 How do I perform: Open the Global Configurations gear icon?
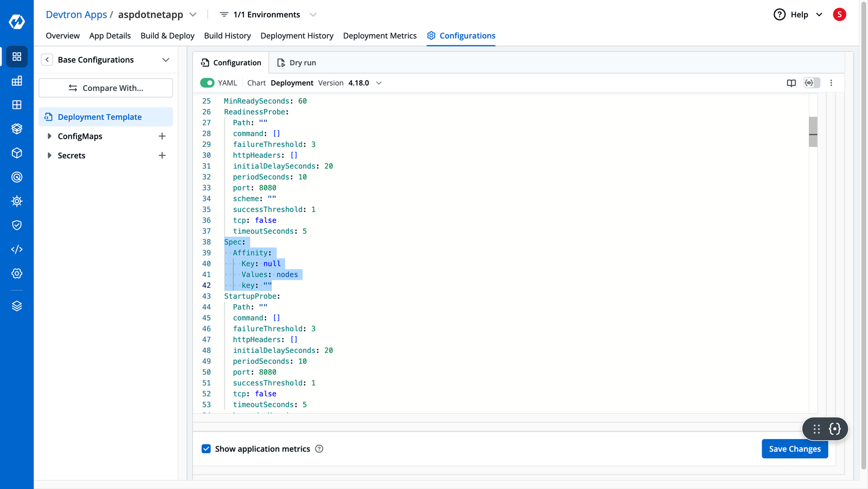pos(17,273)
